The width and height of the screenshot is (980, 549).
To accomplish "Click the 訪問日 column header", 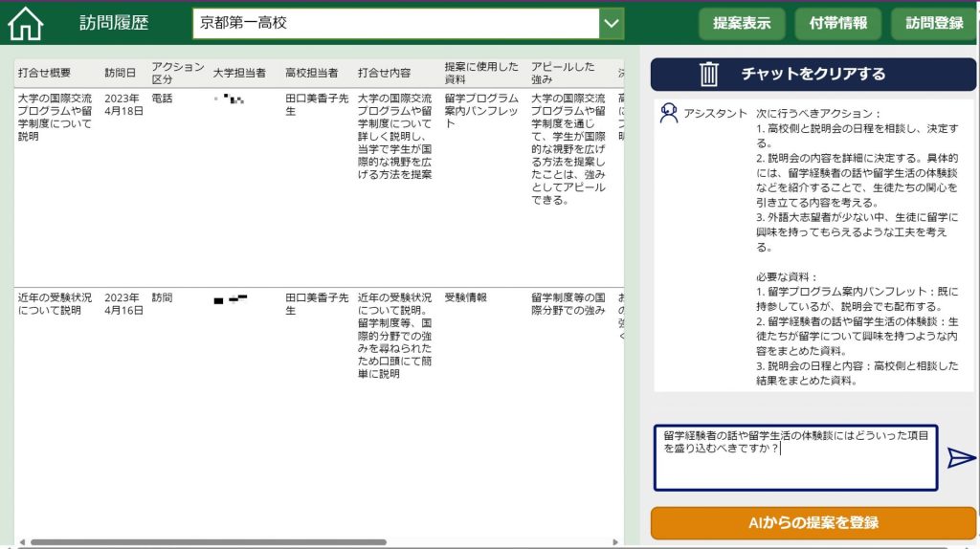I will 121,74.
